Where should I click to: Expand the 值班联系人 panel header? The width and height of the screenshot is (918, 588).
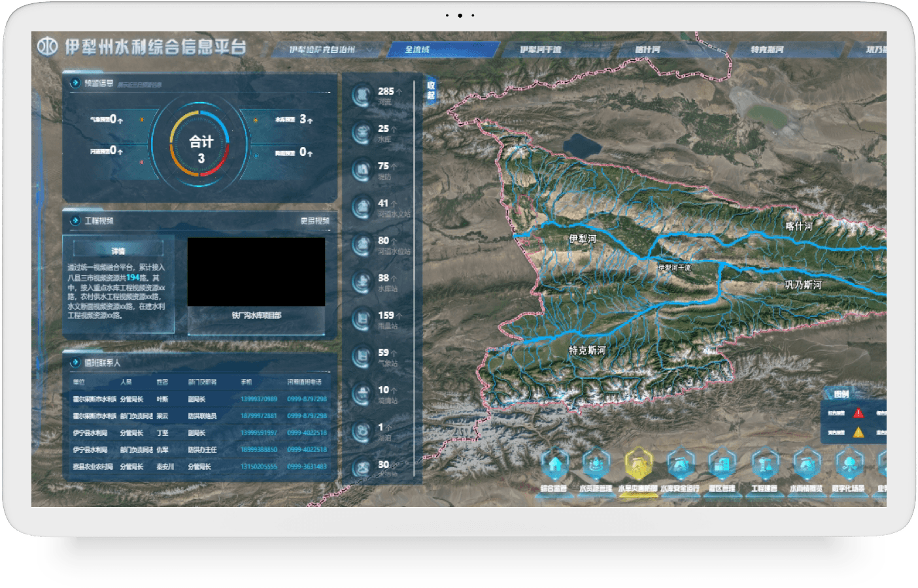[102, 363]
